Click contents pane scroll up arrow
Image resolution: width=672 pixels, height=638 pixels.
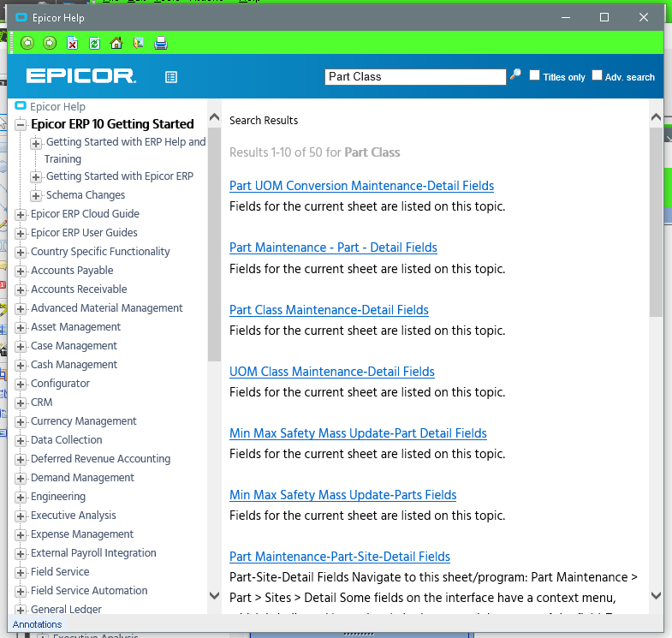(214, 117)
